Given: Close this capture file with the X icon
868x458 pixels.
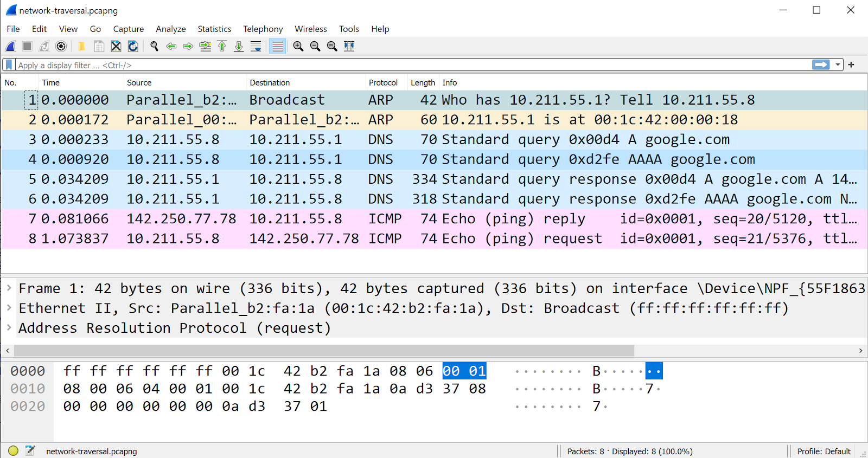Looking at the screenshot, I should tap(116, 47).
